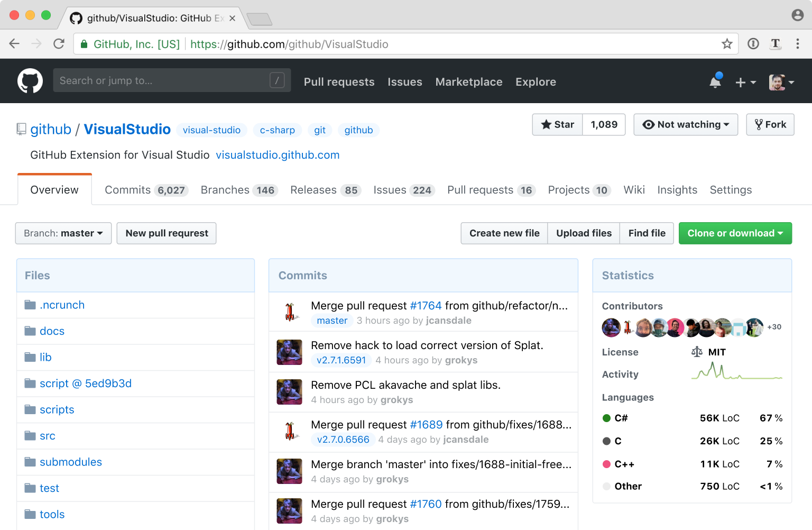Click the C# language green dot

click(607, 418)
